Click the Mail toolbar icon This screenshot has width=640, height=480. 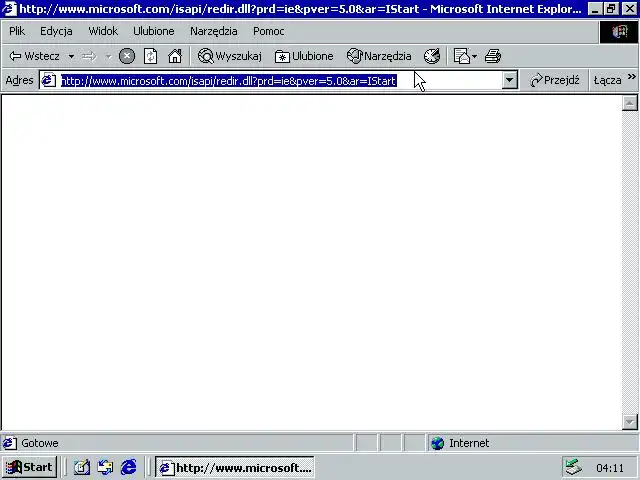[462, 56]
